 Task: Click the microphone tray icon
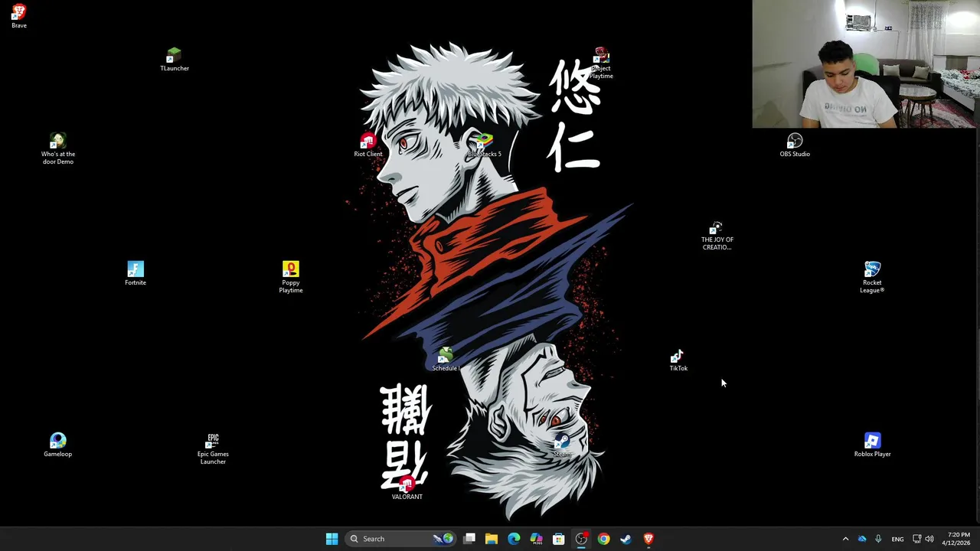point(878,539)
